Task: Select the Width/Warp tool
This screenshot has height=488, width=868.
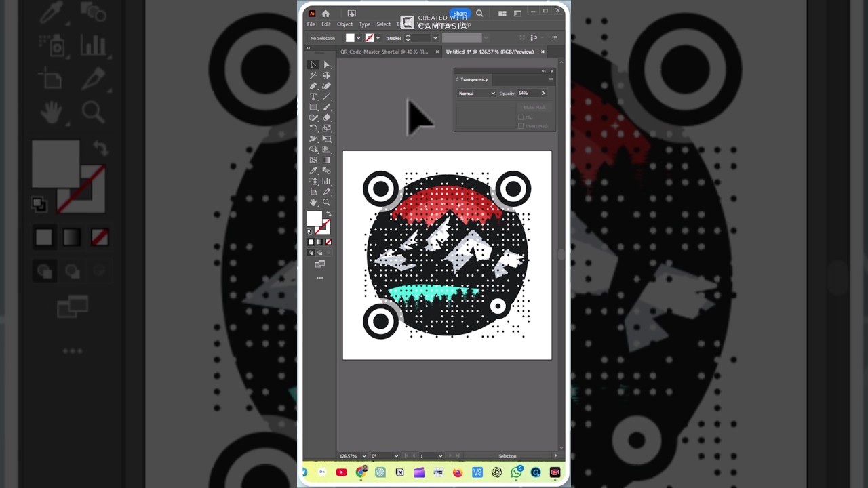Action: point(313,138)
